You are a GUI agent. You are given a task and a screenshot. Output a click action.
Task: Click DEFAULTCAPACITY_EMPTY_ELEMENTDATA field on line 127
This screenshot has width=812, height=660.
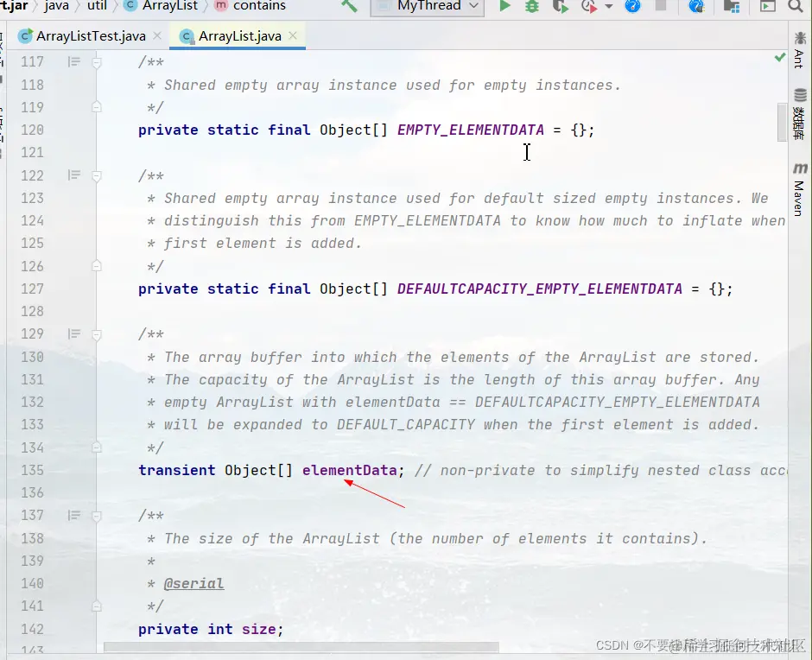(x=540, y=289)
